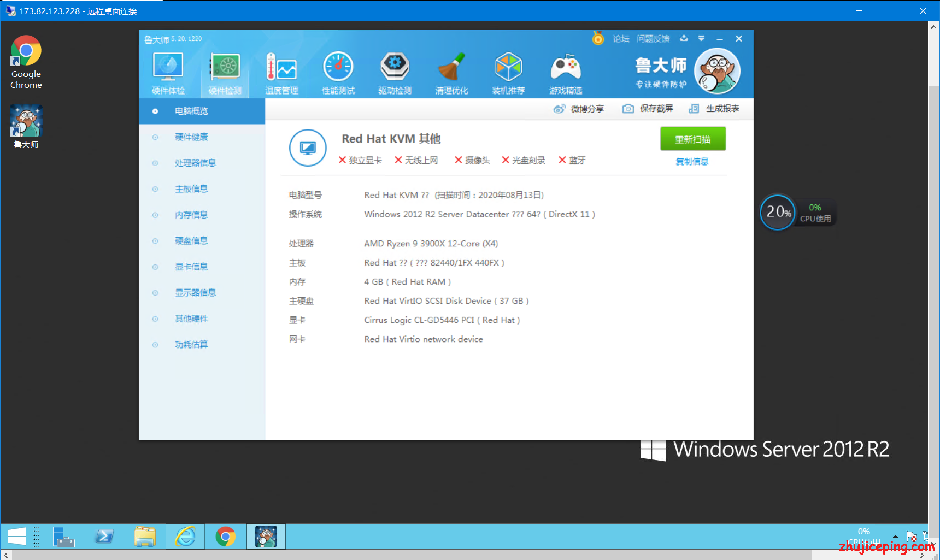Click the 摄像头 status indicator
Screen dimensions: 940x560
[x=472, y=160]
